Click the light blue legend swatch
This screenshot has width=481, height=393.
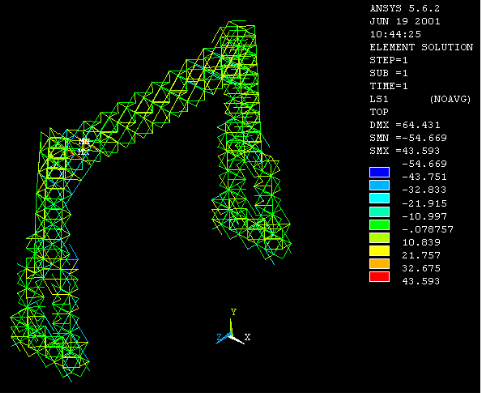pos(379,185)
